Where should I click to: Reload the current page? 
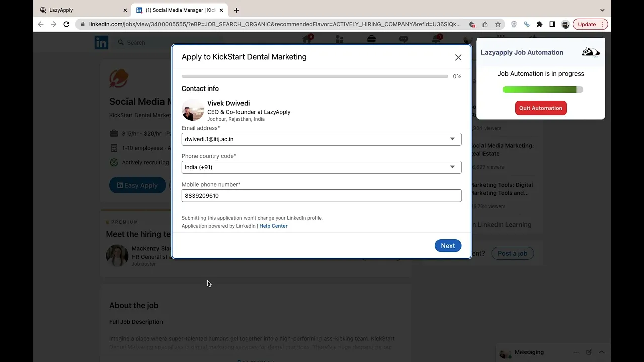pos(66,24)
